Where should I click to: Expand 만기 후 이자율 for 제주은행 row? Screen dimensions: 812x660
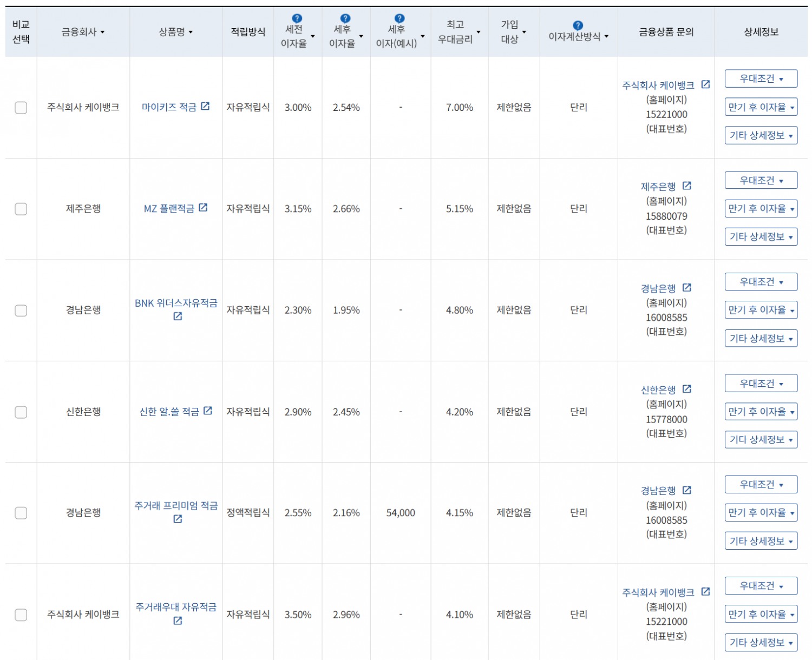pyautogui.click(x=761, y=208)
